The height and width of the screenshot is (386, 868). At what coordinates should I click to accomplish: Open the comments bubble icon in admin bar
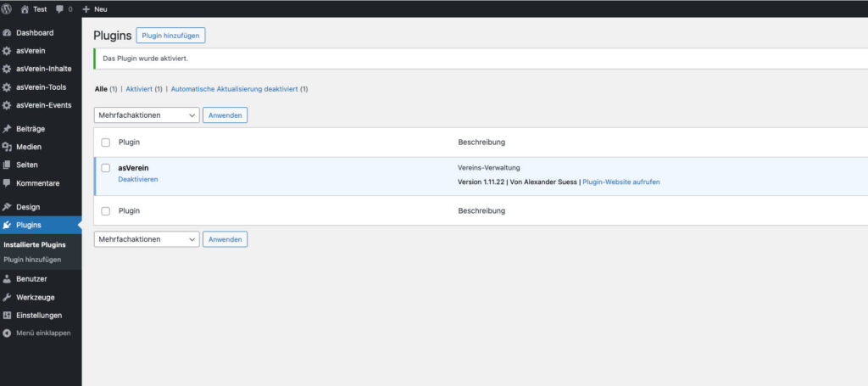(x=59, y=8)
